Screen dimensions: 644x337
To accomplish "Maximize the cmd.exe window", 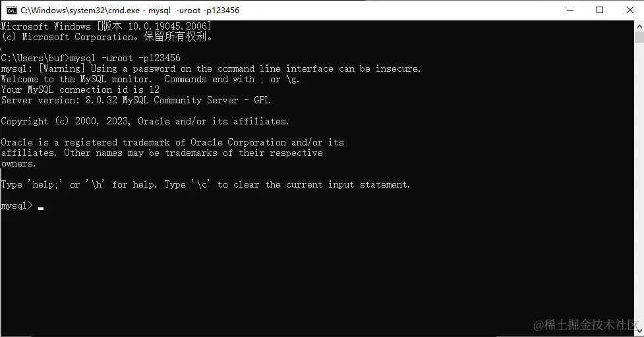I will click(600, 11).
